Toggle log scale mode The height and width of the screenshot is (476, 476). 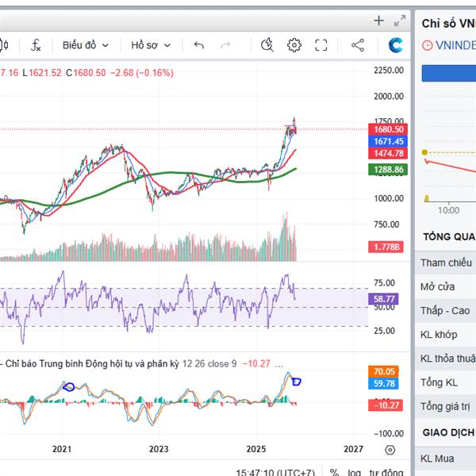point(354,473)
